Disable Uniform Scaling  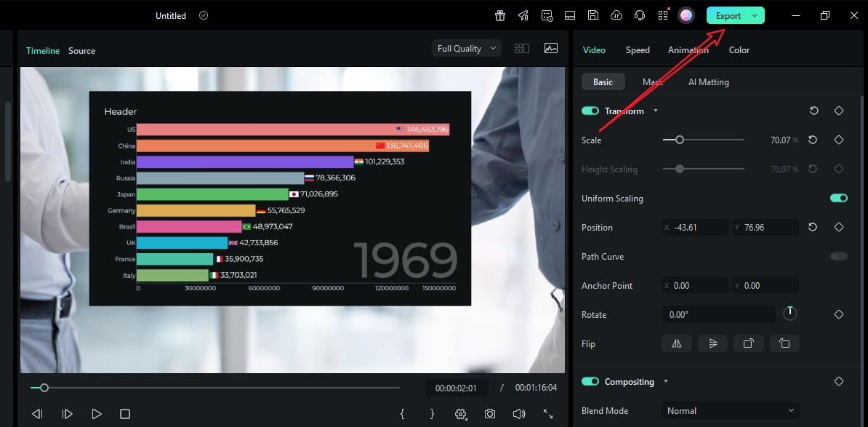(x=838, y=198)
